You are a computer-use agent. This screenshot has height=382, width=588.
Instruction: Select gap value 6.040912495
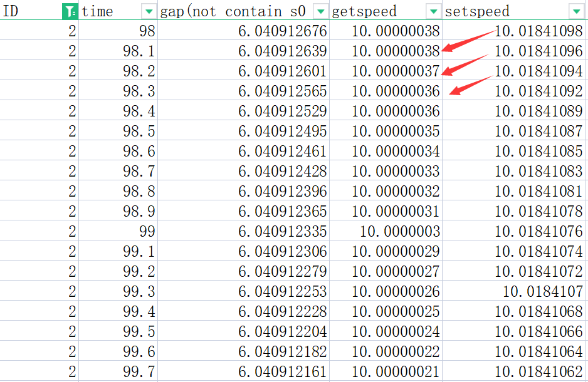(243, 131)
